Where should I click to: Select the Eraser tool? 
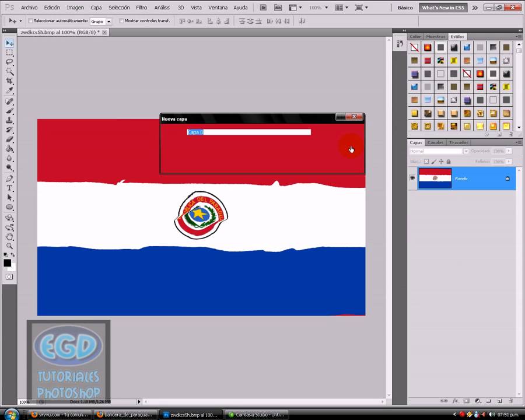[9, 139]
